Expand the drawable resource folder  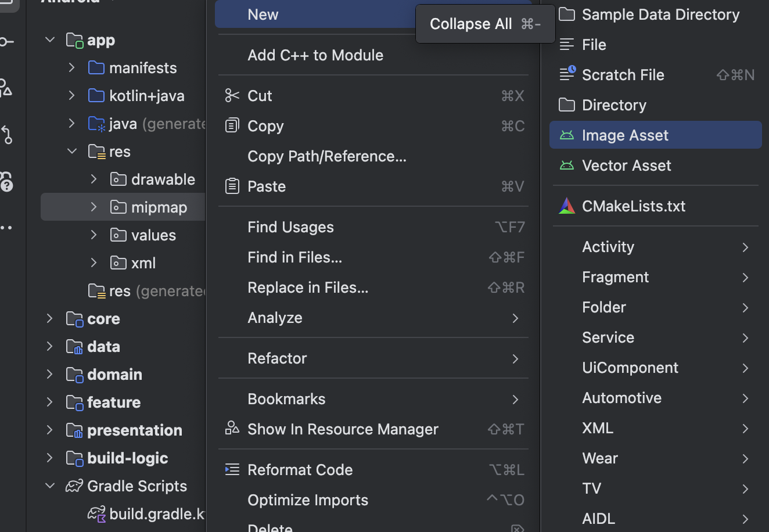[94, 179]
